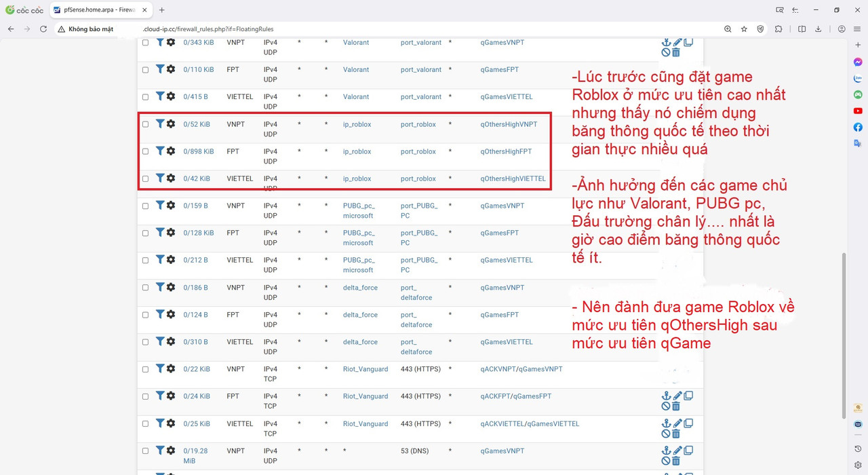This screenshot has height=475, width=868.
Task: Open the page zoom control in address bar
Action: (x=728, y=29)
